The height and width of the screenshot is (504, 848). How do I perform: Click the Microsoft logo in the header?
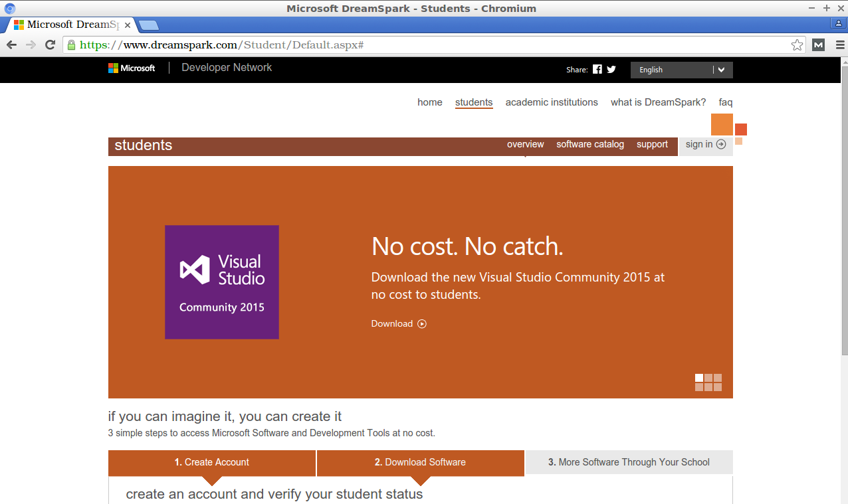132,68
